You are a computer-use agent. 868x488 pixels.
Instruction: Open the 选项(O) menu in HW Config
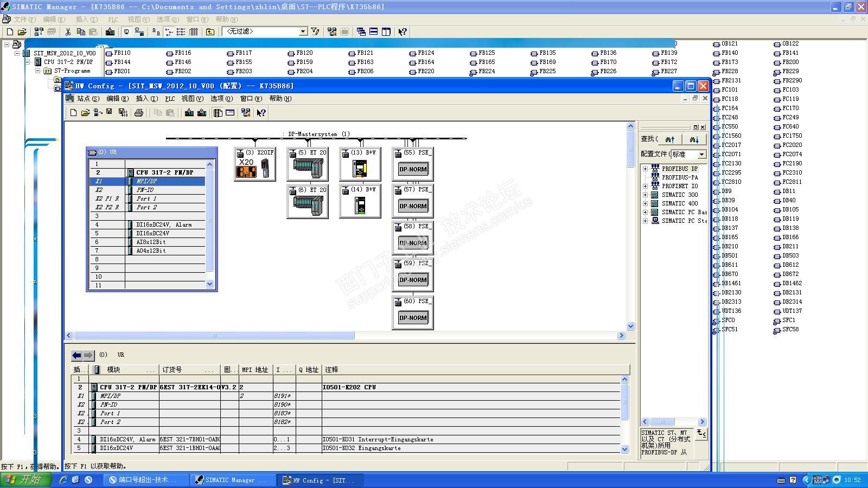coord(221,99)
